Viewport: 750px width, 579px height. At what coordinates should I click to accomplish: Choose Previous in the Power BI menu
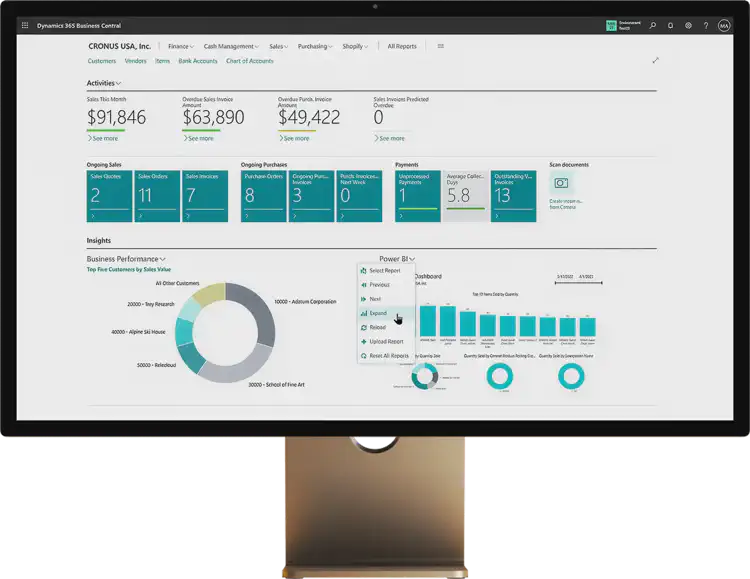click(x=386, y=285)
